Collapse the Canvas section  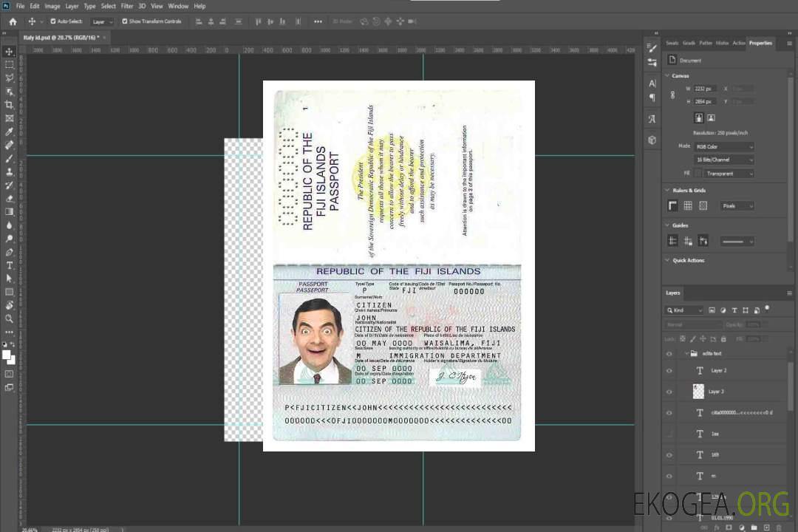667,76
